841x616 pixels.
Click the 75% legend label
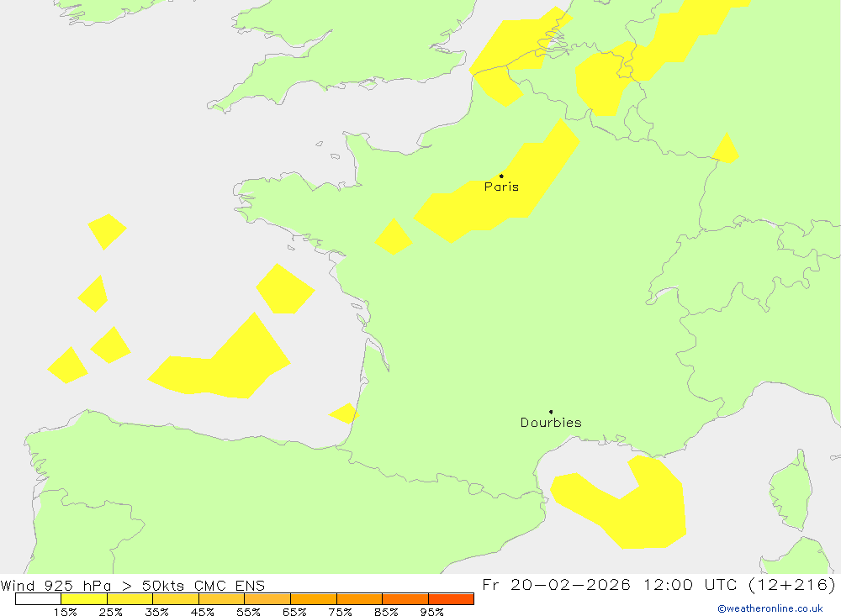pos(340,612)
